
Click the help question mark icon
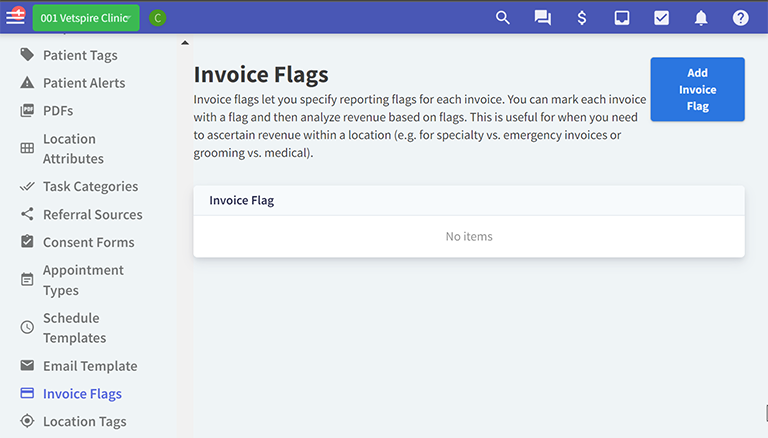(740, 17)
